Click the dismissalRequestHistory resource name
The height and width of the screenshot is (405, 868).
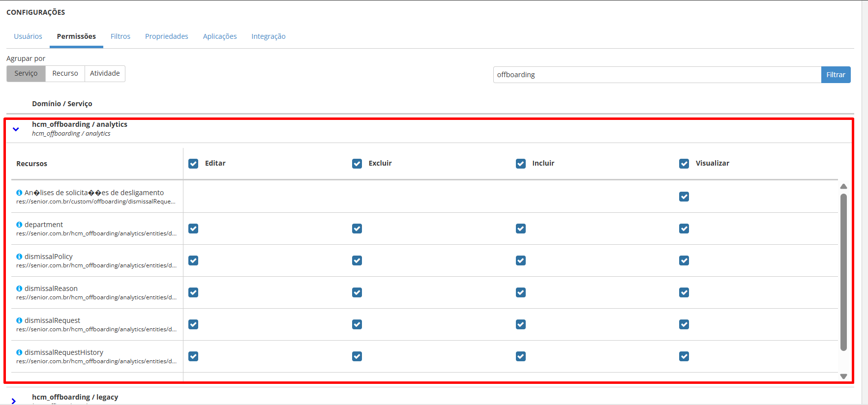tap(64, 352)
